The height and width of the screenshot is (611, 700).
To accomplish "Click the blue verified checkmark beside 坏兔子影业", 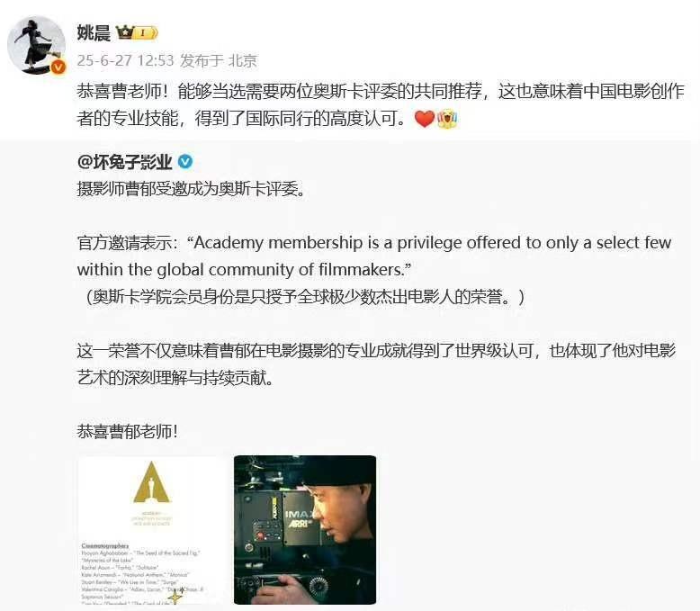I will tap(185, 161).
